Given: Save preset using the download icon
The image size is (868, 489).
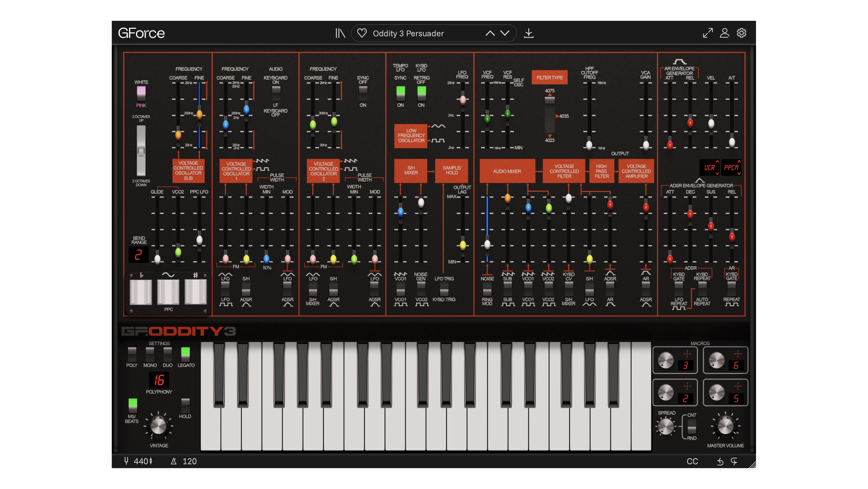Looking at the screenshot, I should point(529,33).
